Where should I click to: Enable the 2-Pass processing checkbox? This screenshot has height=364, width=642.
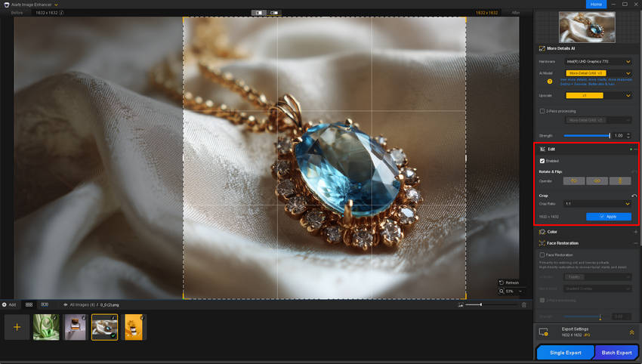tap(542, 111)
